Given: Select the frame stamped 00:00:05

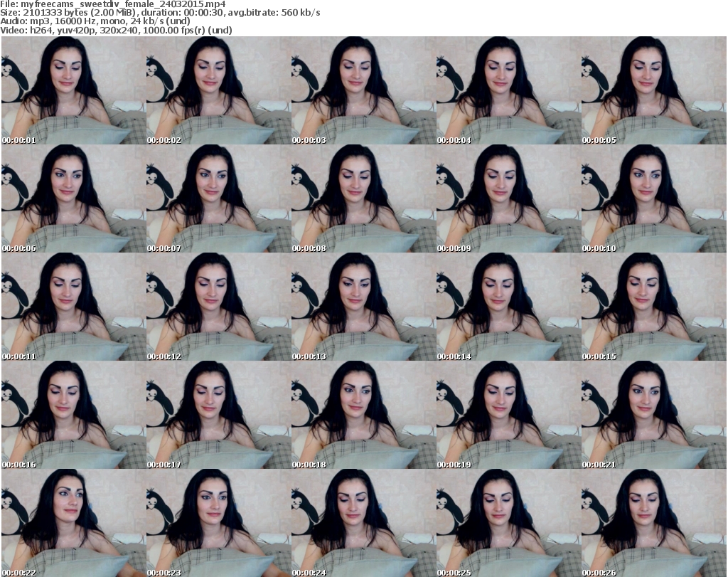Looking at the screenshot, I should pyautogui.click(x=653, y=90).
